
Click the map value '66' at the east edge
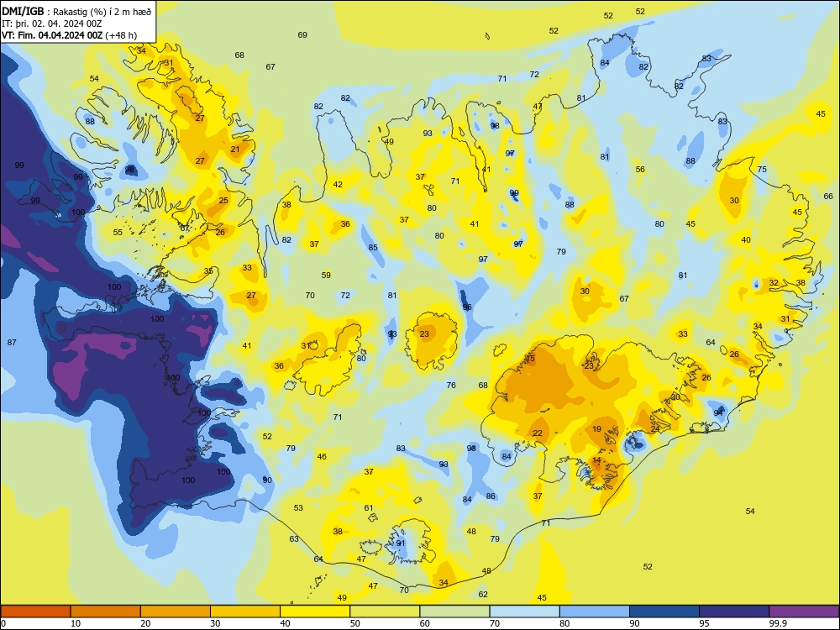(x=828, y=197)
